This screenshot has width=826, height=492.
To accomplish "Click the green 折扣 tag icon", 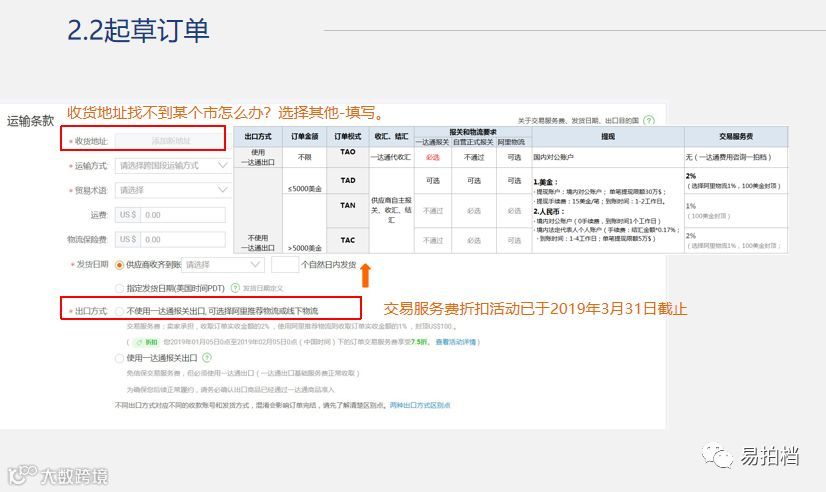I will point(147,342).
